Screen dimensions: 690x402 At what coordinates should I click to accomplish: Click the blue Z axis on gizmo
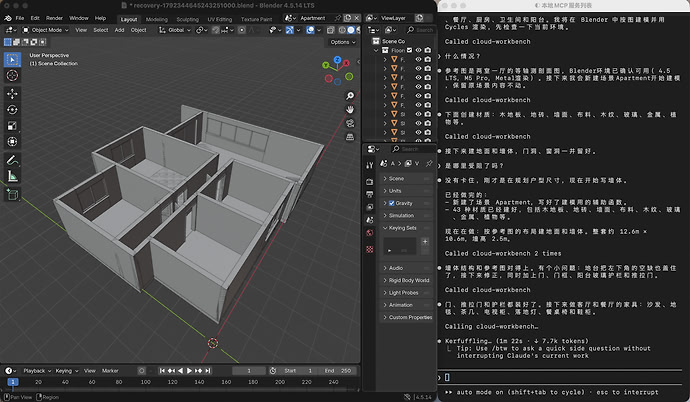(338, 59)
